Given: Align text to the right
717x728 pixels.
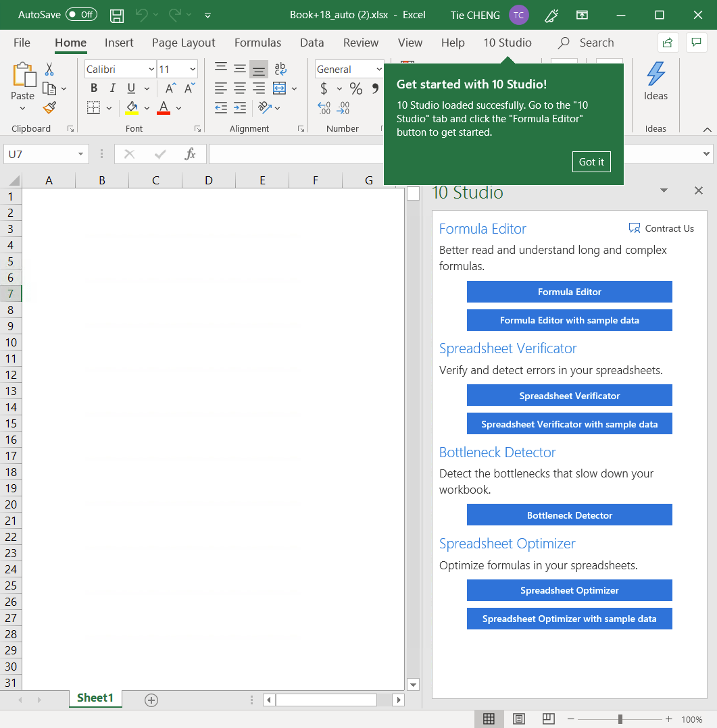Looking at the screenshot, I should pos(259,88).
